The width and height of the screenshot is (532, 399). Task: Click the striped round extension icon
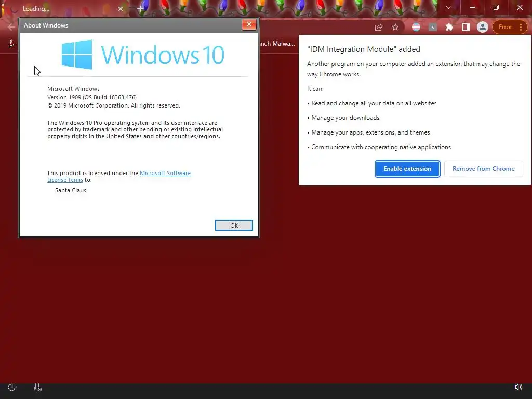(x=416, y=27)
